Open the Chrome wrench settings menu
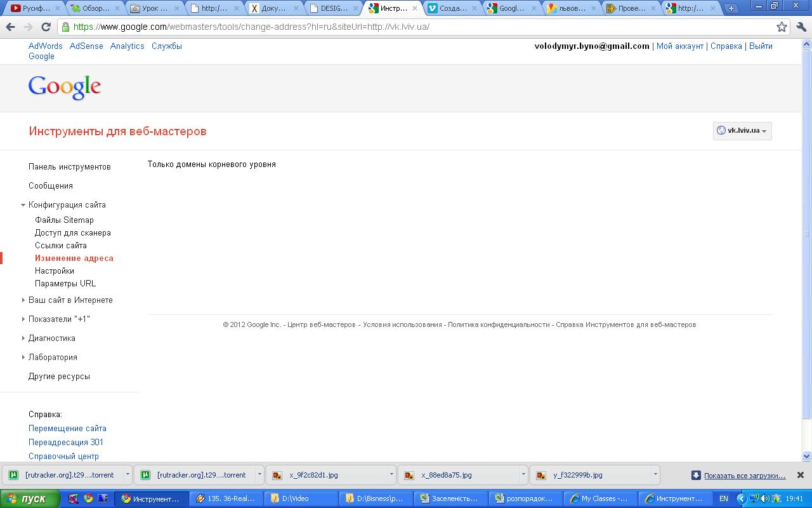This screenshot has height=508, width=812. 801,27
